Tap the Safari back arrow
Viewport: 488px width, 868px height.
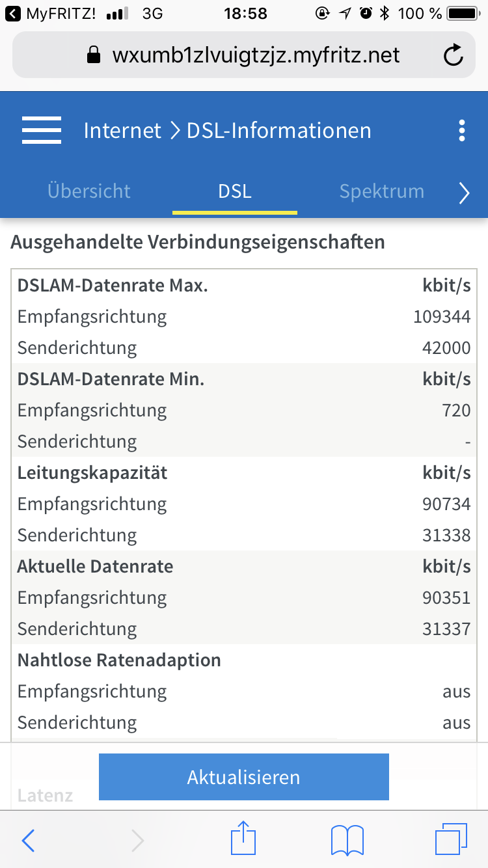28,841
